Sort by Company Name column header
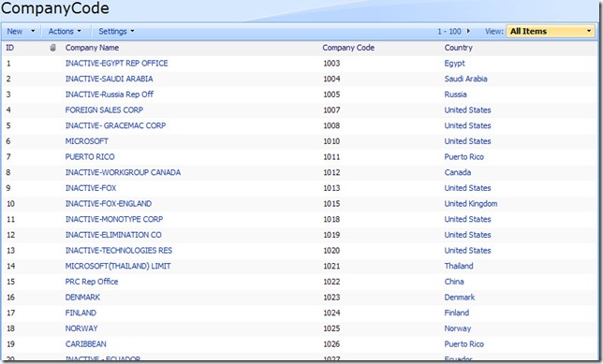603x364 pixels. coord(92,48)
